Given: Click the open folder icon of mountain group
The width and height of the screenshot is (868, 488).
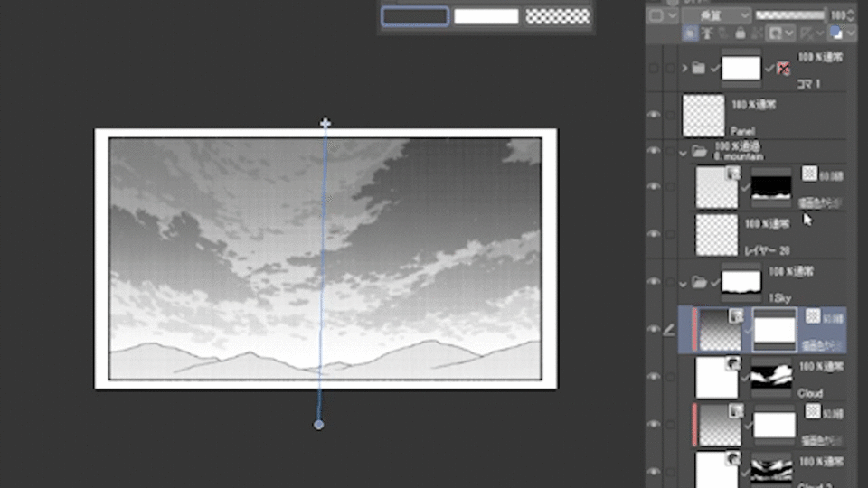Looking at the screenshot, I should click(x=700, y=151).
